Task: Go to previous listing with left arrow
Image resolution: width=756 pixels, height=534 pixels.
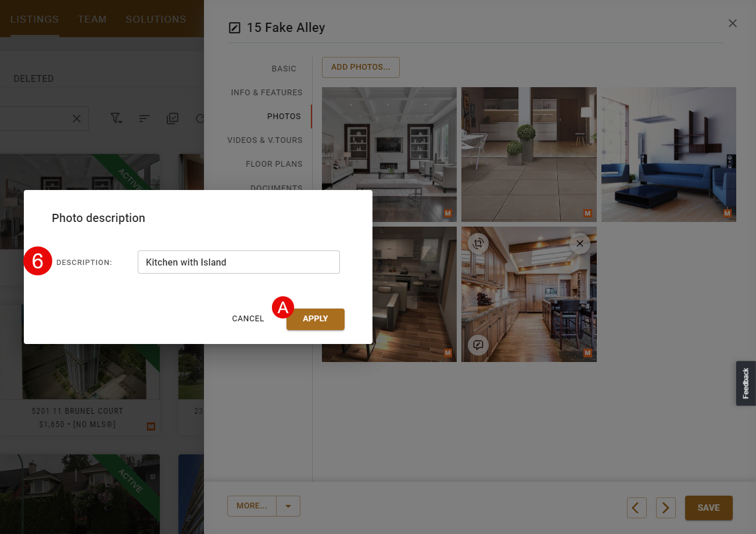Action: [x=637, y=508]
